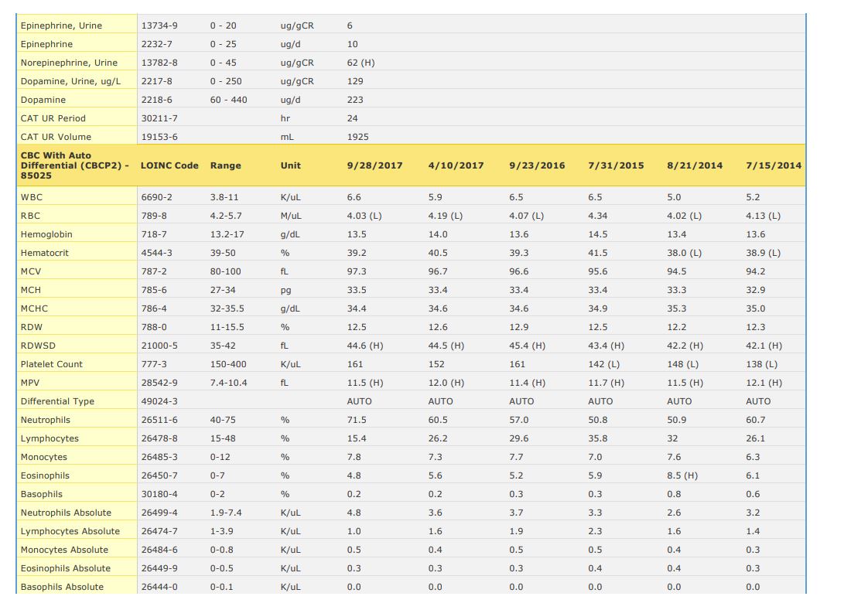This screenshot has height=610, width=868.
Task: Click the Basophils Absolute row label
Action: 62,587
